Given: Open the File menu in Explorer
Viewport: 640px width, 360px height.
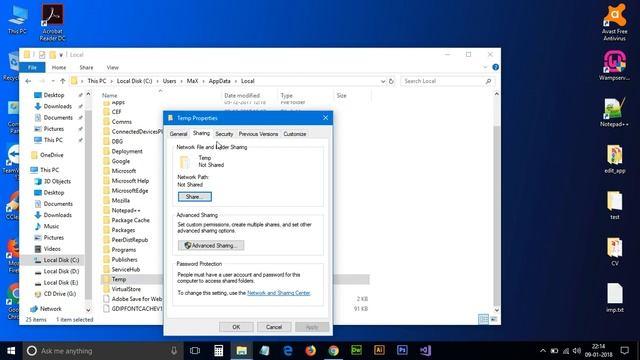Looking at the screenshot, I should tap(32, 67).
